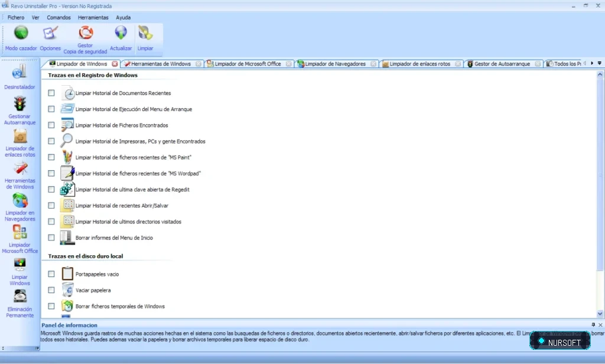
Task: Switch to Gestor de Autoarranque tab
Action: 502,64
